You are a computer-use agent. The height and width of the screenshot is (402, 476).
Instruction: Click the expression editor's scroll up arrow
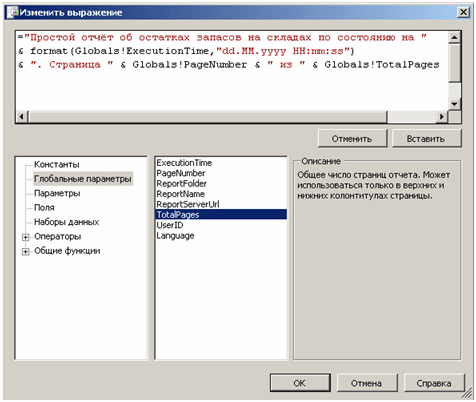(454, 37)
